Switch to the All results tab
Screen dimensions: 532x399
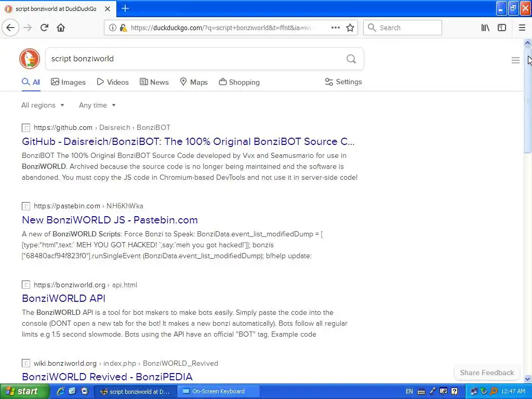(x=31, y=82)
